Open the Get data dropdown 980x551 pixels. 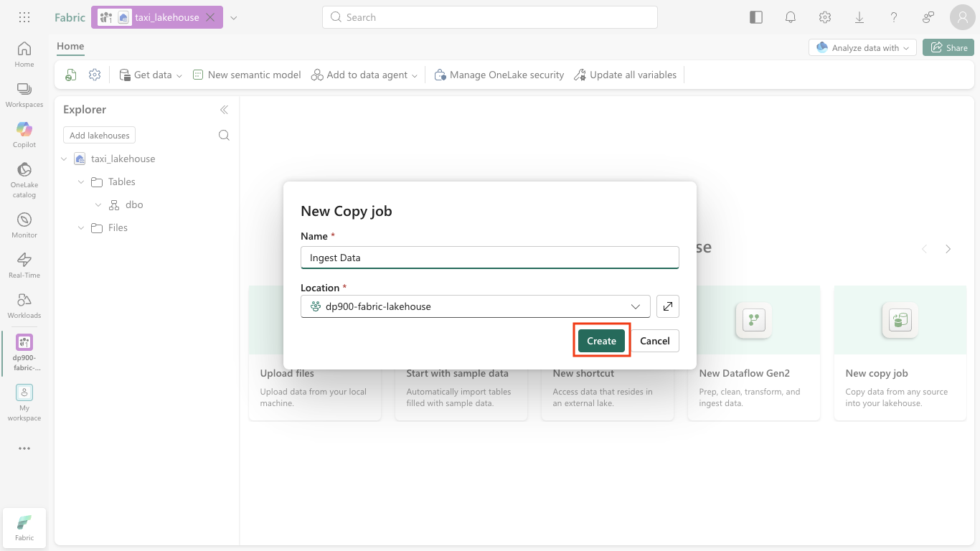click(x=151, y=75)
